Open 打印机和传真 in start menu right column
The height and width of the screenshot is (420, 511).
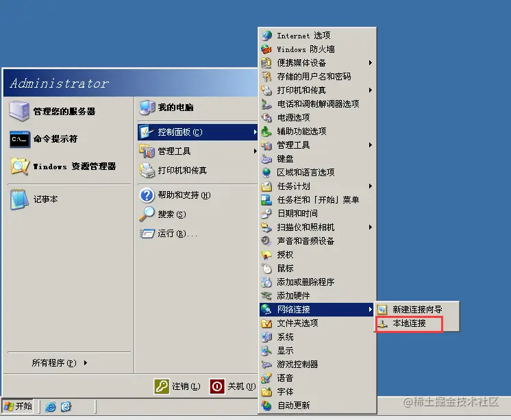tap(197, 170)
